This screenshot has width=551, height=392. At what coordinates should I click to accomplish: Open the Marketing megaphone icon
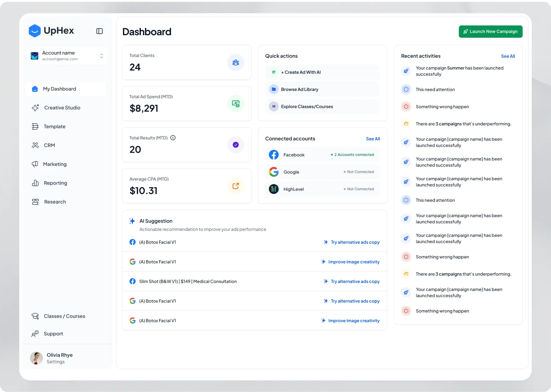coord(35,164)
